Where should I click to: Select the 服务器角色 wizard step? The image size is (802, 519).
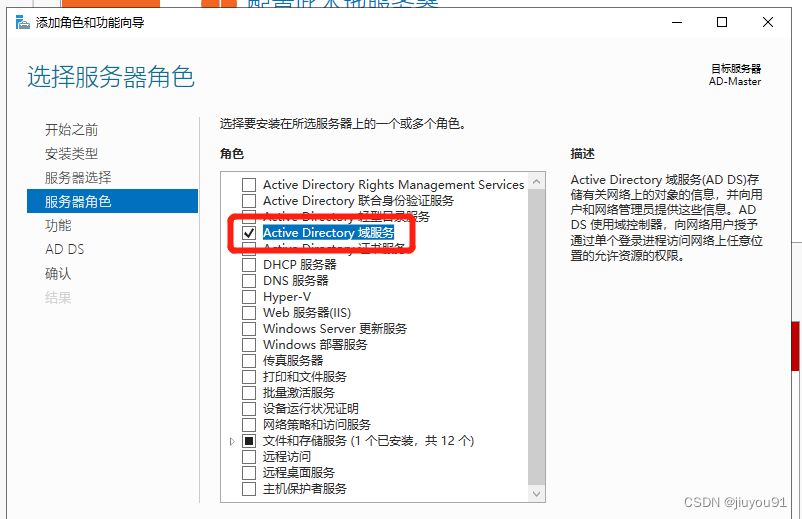point(112,201)
